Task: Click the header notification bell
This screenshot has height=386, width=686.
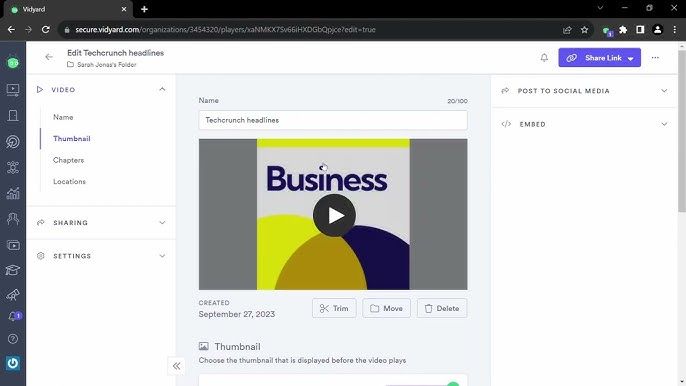Action: 544,58
